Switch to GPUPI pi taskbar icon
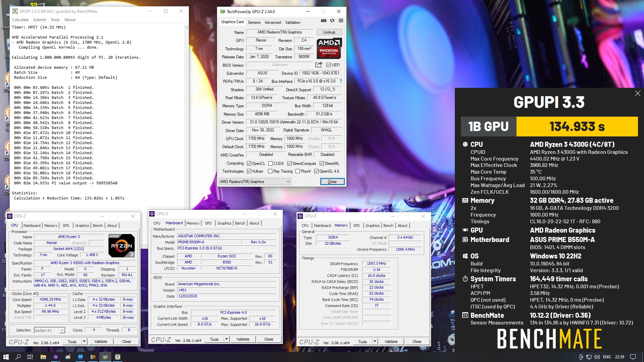Viewport: 644px width, 362px height. 118,357
